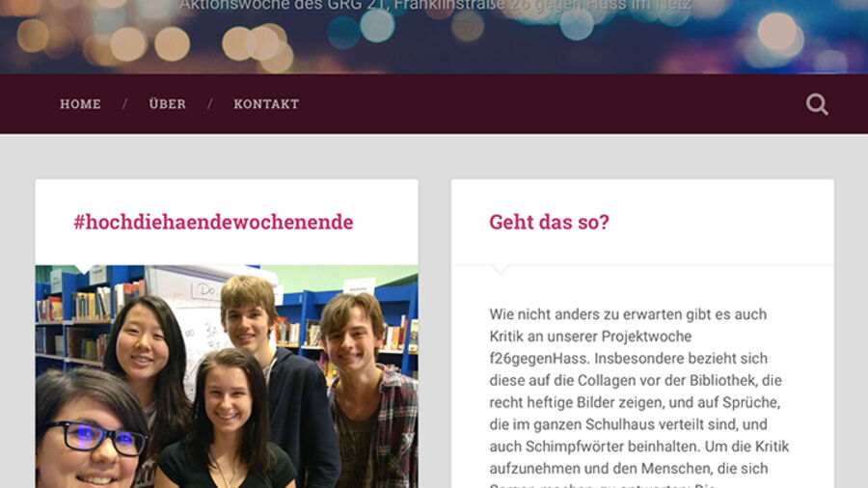This screenshot has width=868, height=488.
Task: Click the triangle notch under "Geht das so?"
Action: (x=500, y=269)
